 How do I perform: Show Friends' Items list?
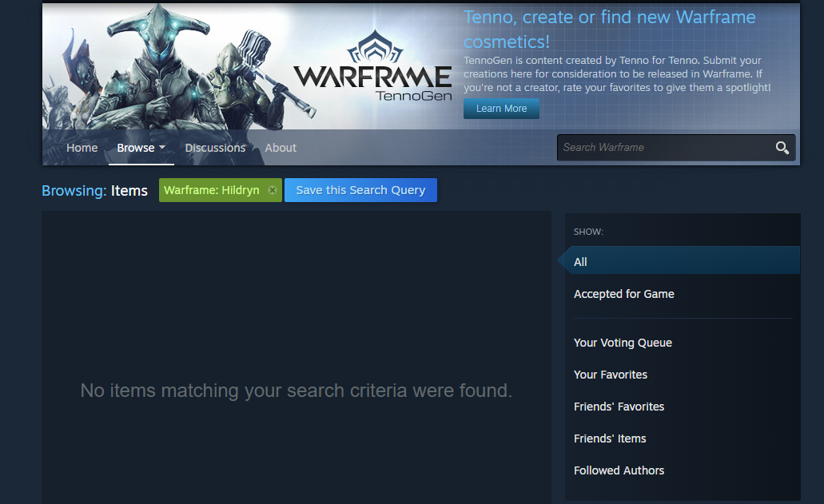610,439
